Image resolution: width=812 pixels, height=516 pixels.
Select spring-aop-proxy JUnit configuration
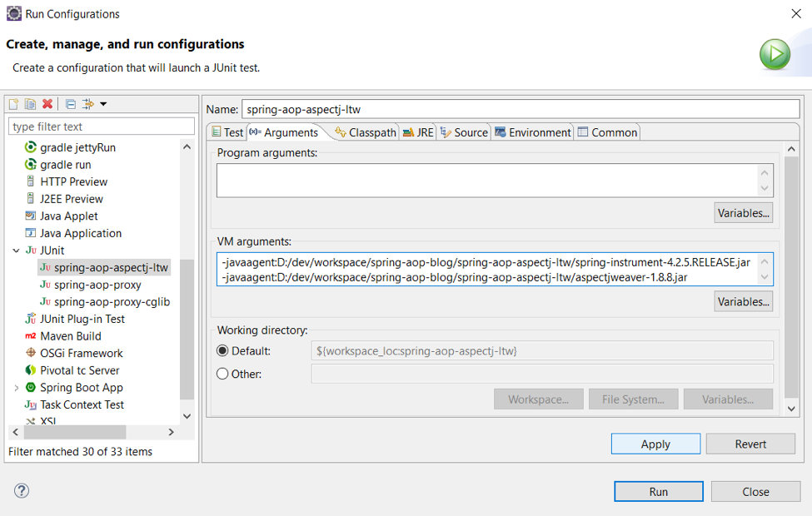pos(97,285)
